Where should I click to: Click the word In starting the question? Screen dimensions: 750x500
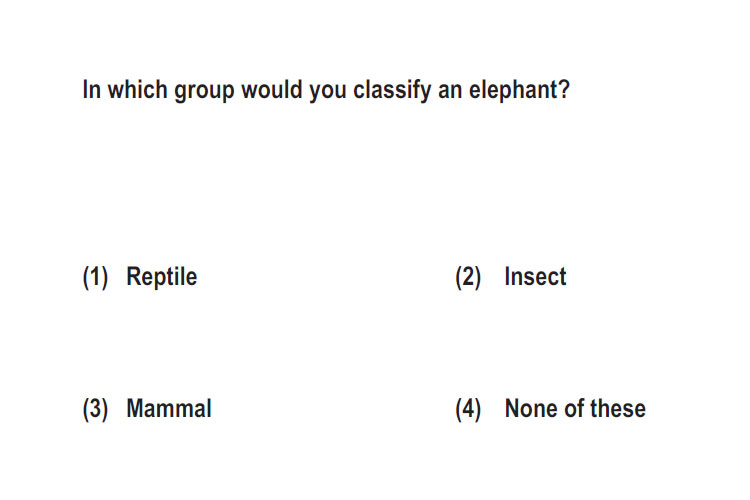[91, 89]
